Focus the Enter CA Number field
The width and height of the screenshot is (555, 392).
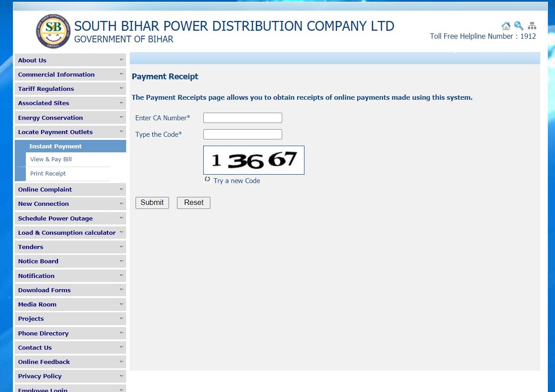pos(243,118)
